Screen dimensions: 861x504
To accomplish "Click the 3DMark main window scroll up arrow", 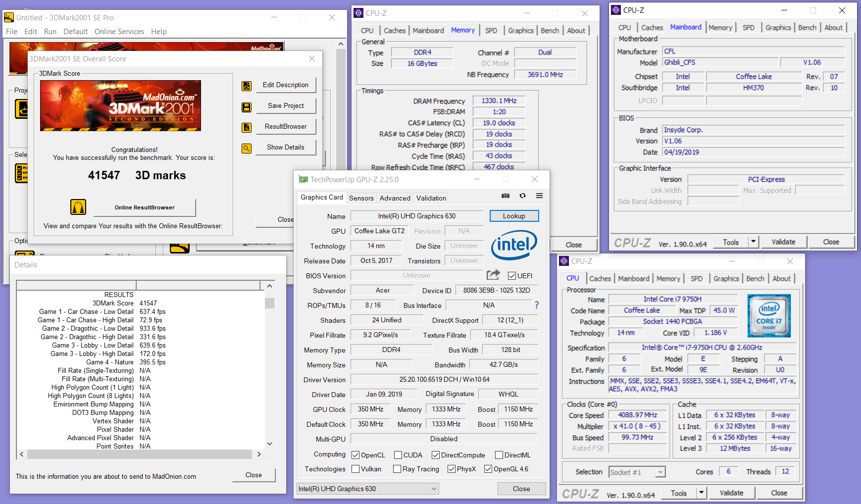I will click(341, 44).
